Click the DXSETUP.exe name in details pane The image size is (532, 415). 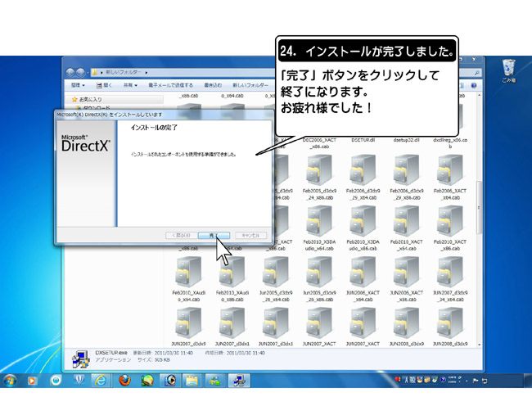tap(111, 353)
